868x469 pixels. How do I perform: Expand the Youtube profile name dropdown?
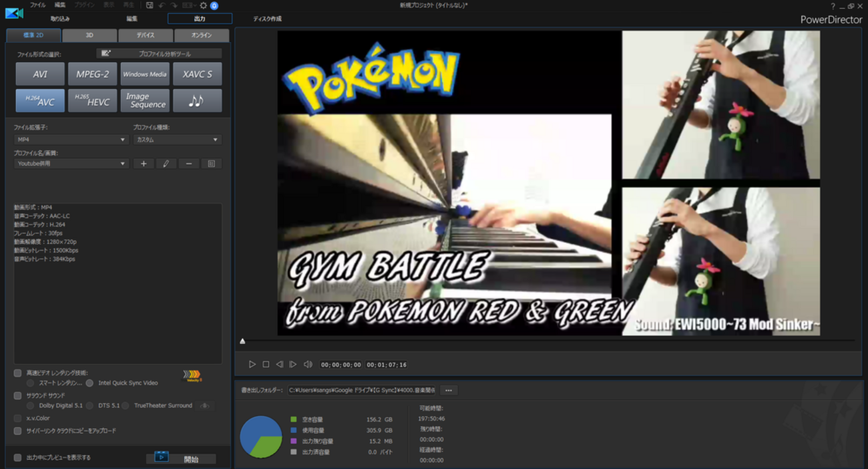coord(122,163)
